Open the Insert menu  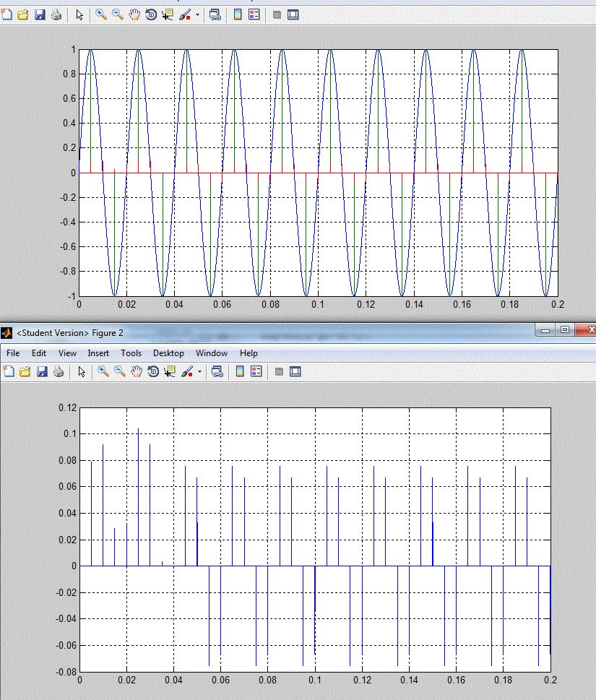[98, 353]
